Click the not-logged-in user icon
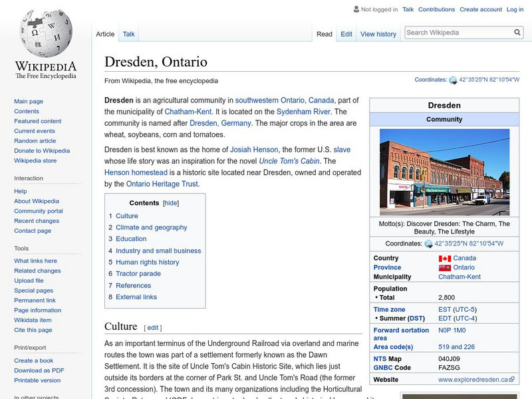Image resolution: width=532 pixels, height=399 pixels. coord(356,9)
